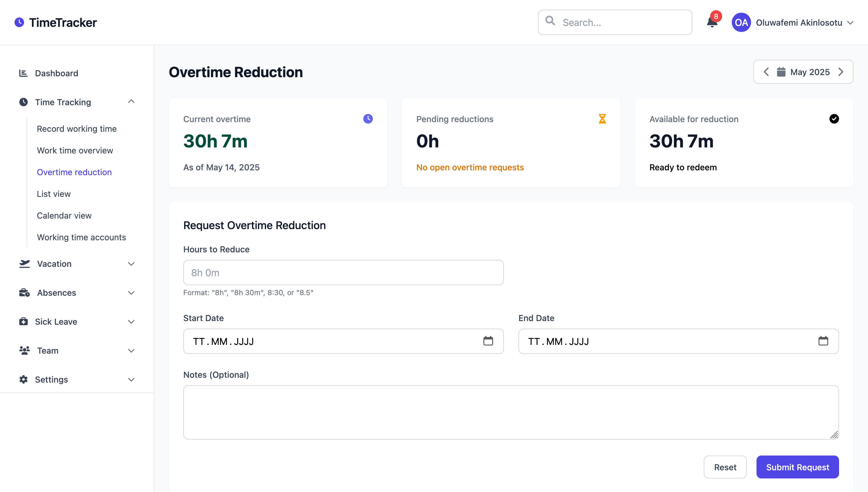This screenshot has height=492, width=868.
Task: Click the Pending reductions hourglass icon
Action: [602, 118]
